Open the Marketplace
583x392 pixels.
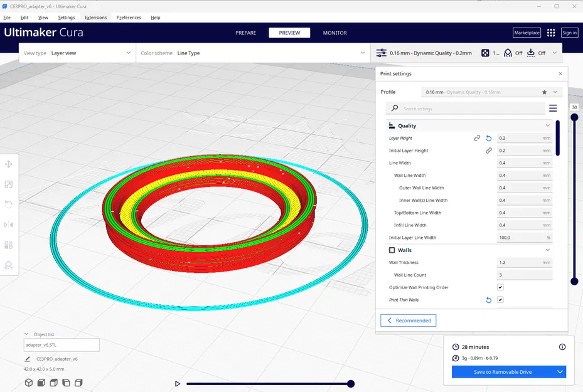(x=527, y=33)
